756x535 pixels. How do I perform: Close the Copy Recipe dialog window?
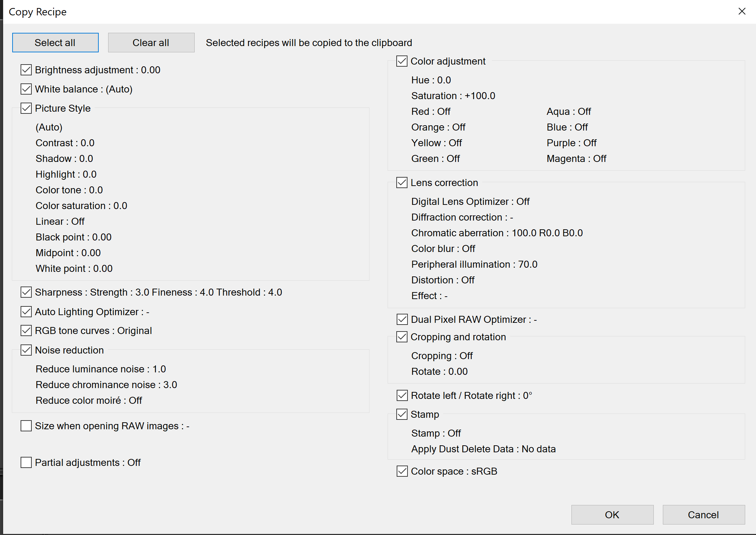click(x=742, y=12)
